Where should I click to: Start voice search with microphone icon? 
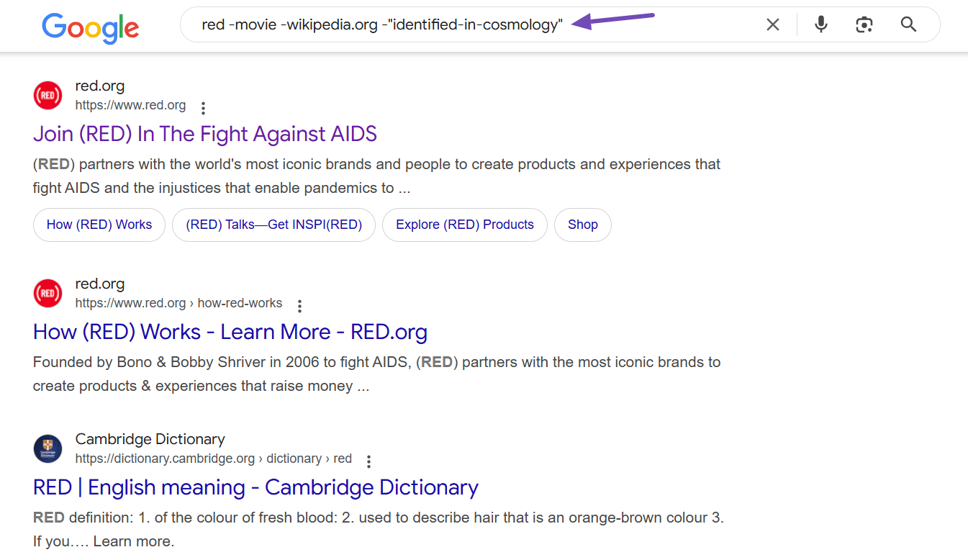820,25
